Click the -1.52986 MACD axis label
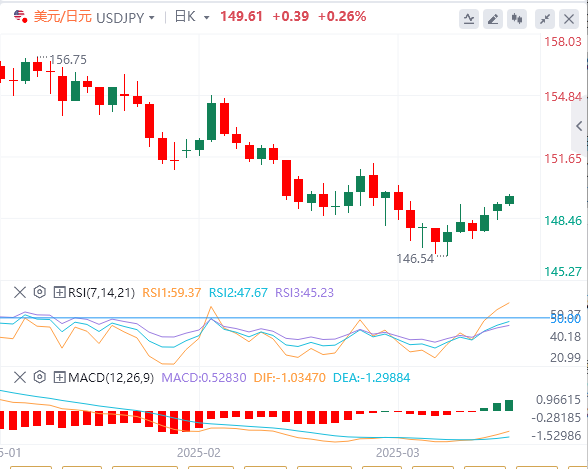 556,436
